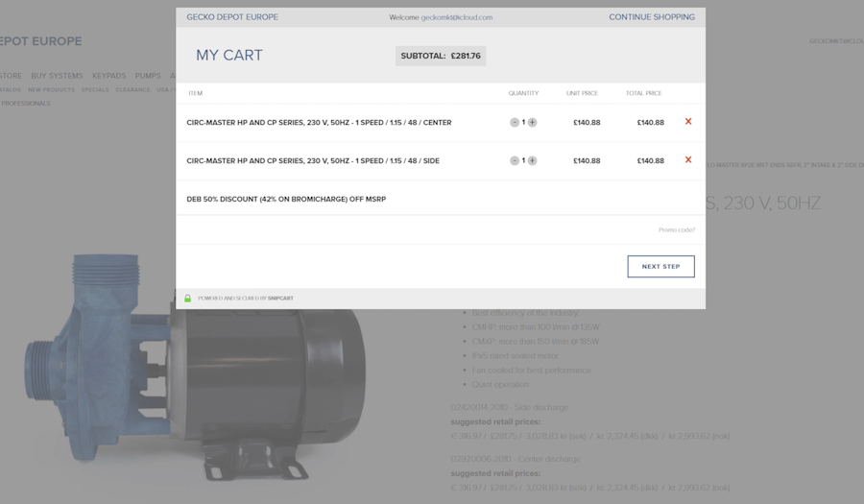Open the Promo code? field

coord(677,229)
